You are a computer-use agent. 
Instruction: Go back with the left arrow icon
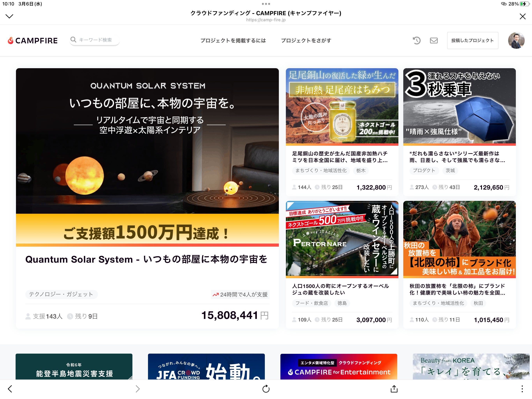[10, 389]
